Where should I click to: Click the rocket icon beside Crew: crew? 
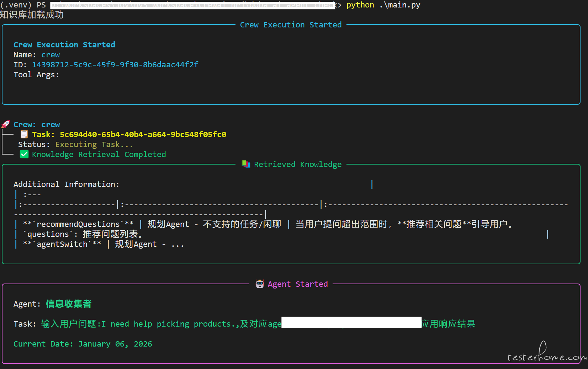[x=5, y=124]
